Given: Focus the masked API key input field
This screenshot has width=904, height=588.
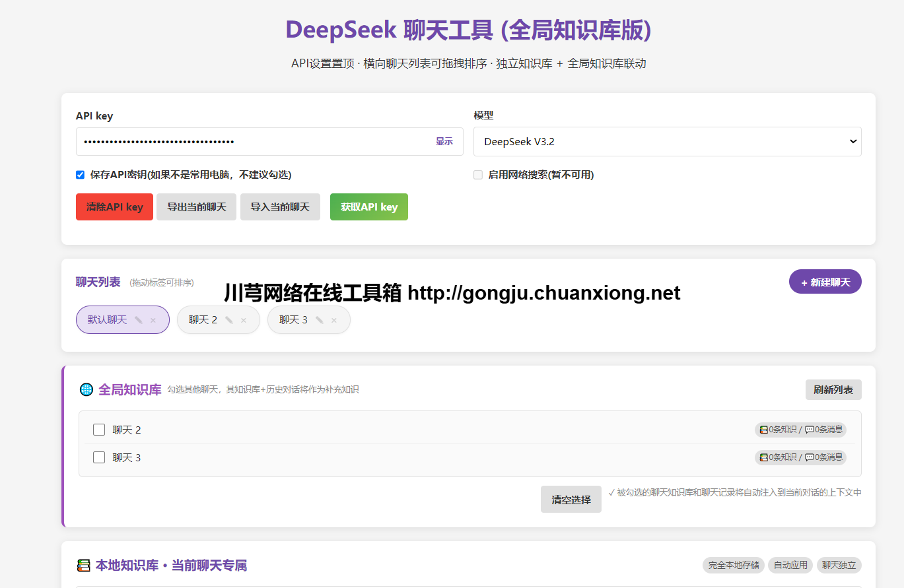Looking at the screenshot, I should (269, 141).
